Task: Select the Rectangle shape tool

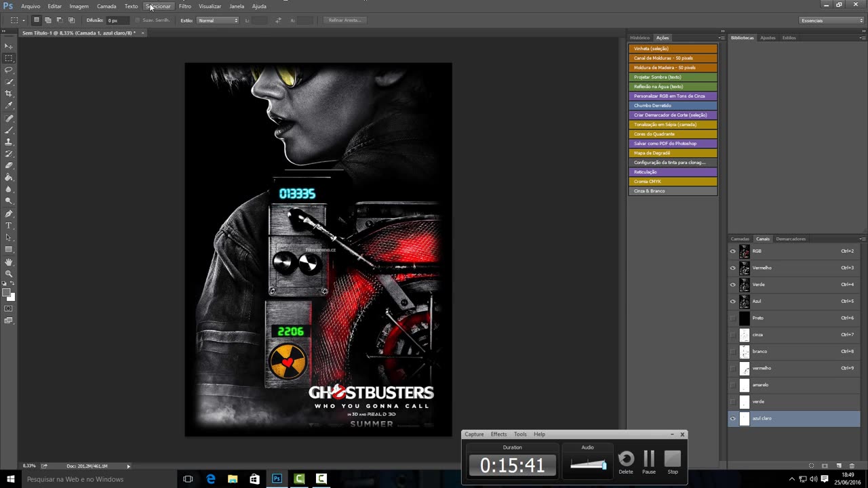Action: pyautogui.click(x=9, y=249)
